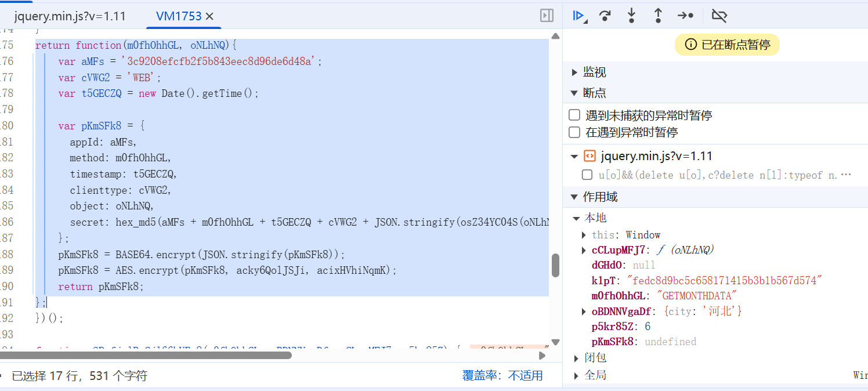868x391 pixels.
Task: Click the code editor vertical scrollbar thumb
Action: click(x=555, y=265)
